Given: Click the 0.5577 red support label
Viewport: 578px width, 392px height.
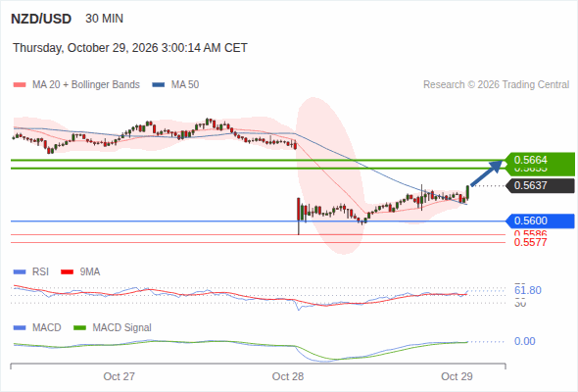Looking at the screenshot, I should pos(530,242).
